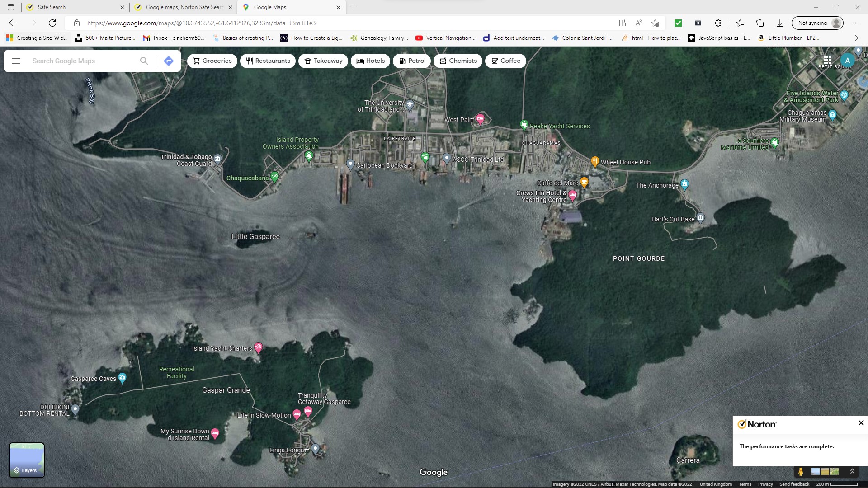Click the Restaurants category chip

268,61
